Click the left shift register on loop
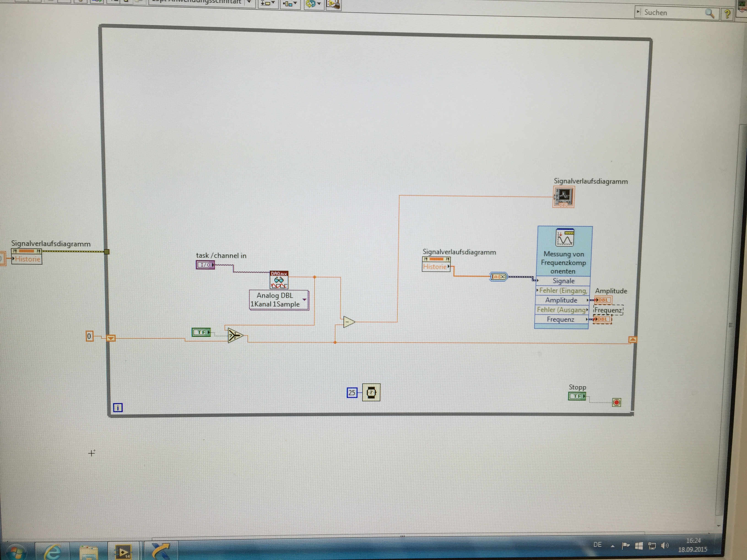This screenshot has width=747, height=560. tap(111, 338)
